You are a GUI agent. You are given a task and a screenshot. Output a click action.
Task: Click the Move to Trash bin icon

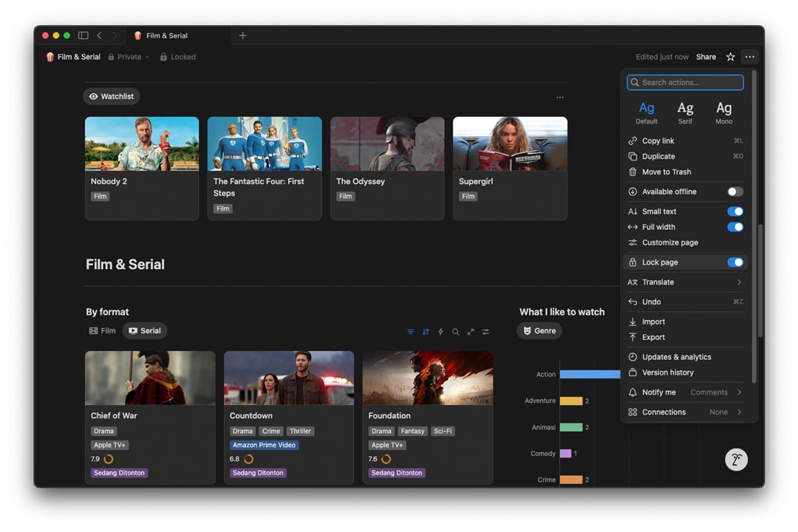coord(632,172)
